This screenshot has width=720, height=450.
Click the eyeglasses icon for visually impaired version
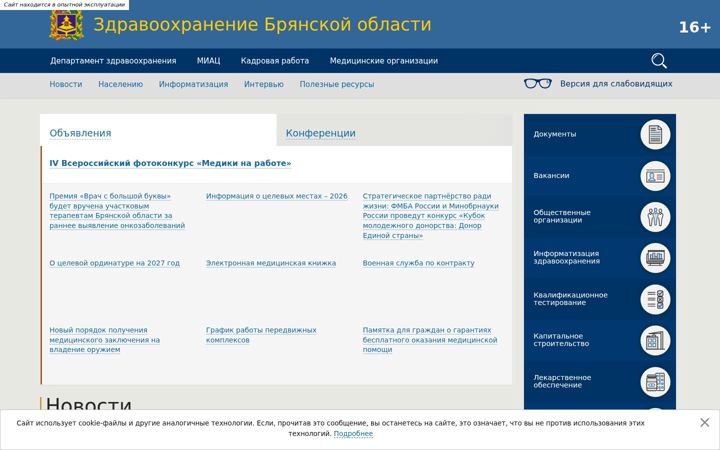tap(538, 84)
